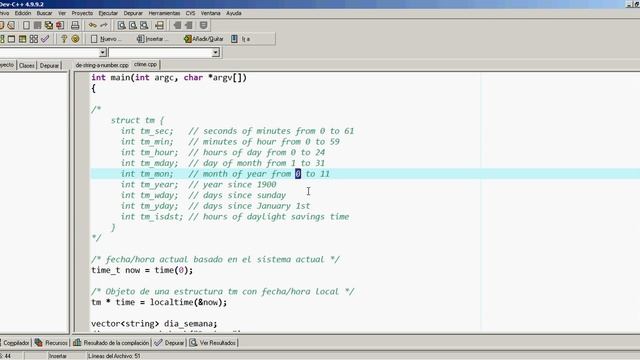Open the Herramientas menu
Image resolution: width=640 pixels, height=360 pixels.
[x=164, y=13]
